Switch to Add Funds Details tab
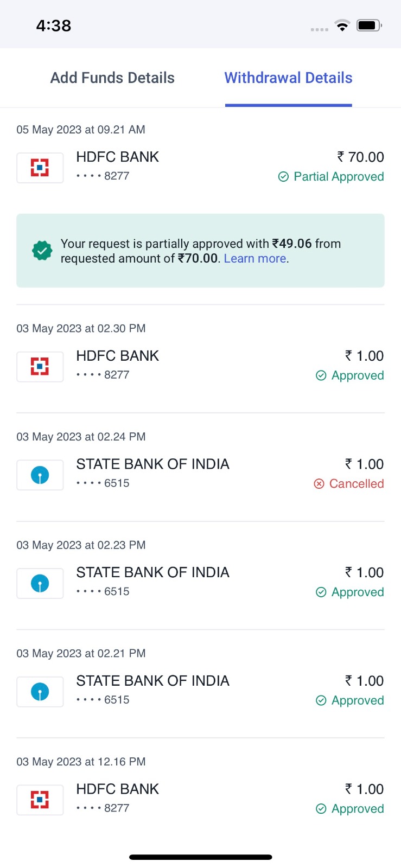Screen dimensions: 401x868 coord(112,78)
